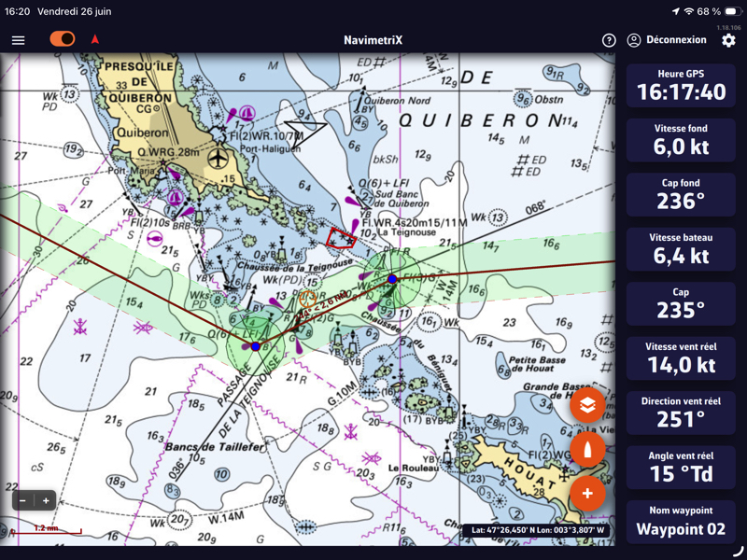Select the Vitesse bateau 6,4 kt tile

681,249
